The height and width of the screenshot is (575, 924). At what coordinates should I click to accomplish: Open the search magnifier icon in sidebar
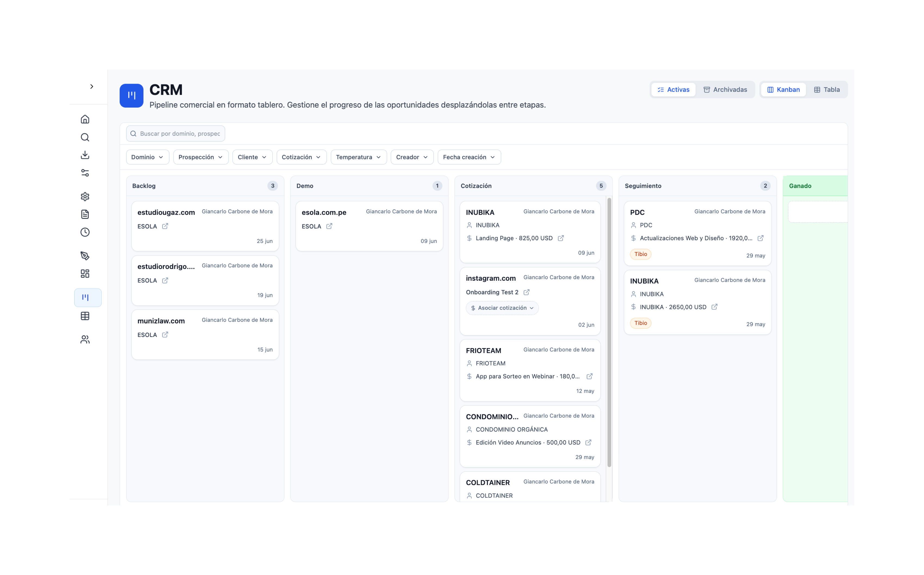85,137
